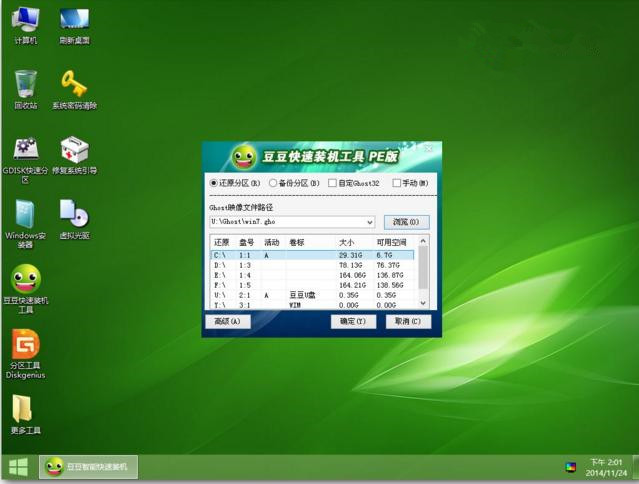Viewport: 639px width, 484px height.
Task: Select the U:\ 豆豆U盘 partition row
Action: click(313, 295)
